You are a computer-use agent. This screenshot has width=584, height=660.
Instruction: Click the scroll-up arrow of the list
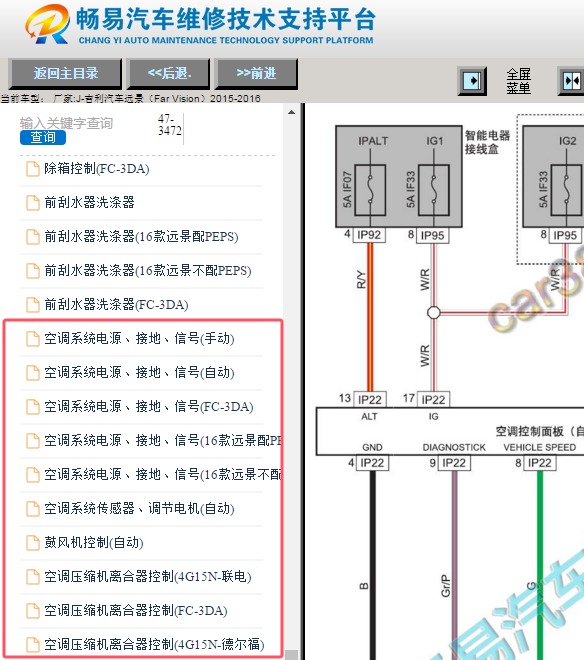tap(291, 112)
